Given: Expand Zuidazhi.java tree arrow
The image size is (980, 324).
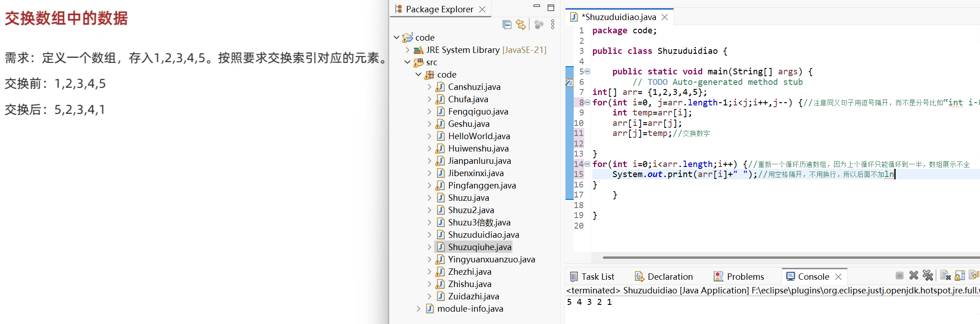Looking at the screenshot, I should tap(429, 296).
